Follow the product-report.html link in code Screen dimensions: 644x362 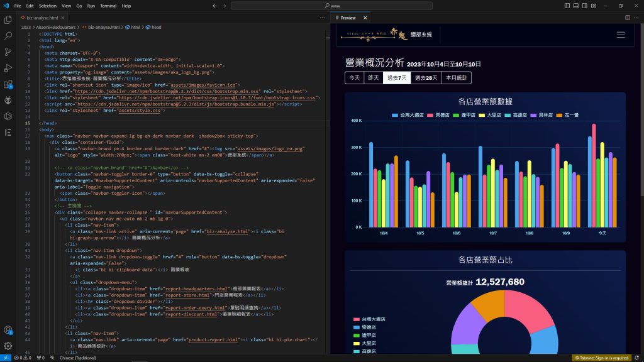coord(213,339)
